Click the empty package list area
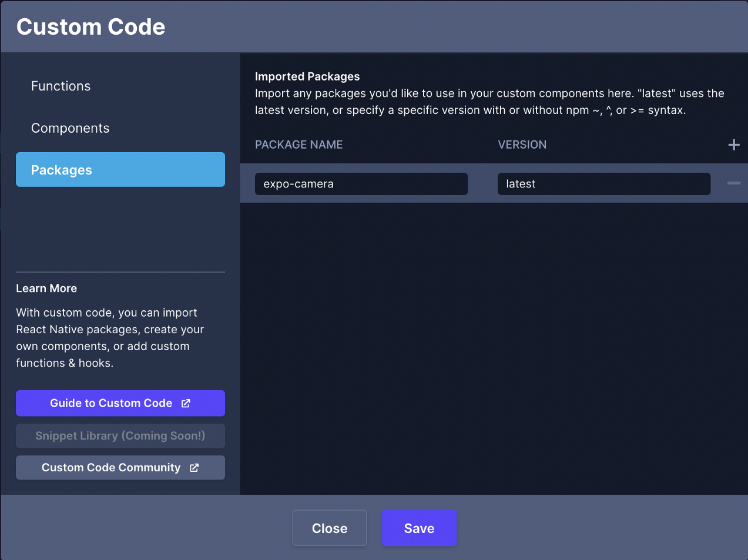 tap(494, 347)
